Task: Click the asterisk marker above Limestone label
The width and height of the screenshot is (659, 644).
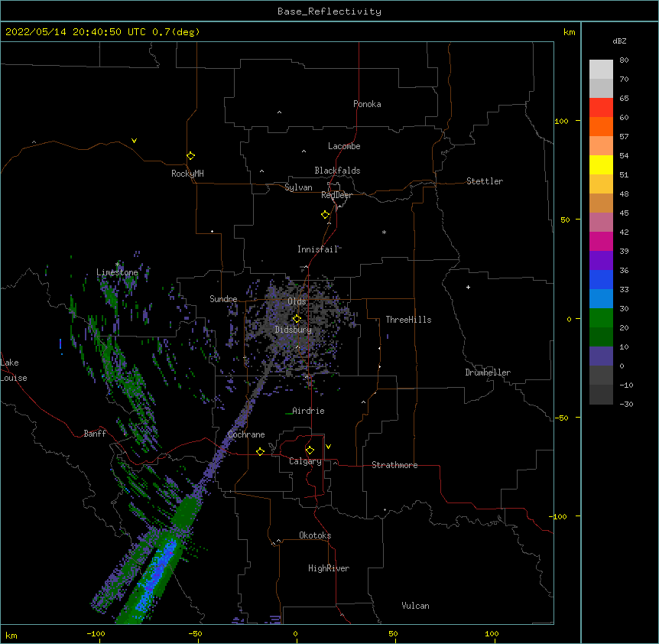Action: (x=117, y=265)
